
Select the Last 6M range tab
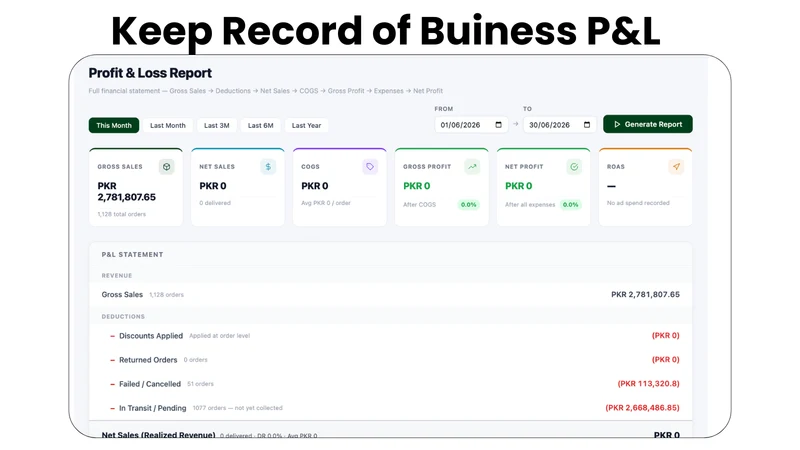pyautogui.click(x=261, y=126)
